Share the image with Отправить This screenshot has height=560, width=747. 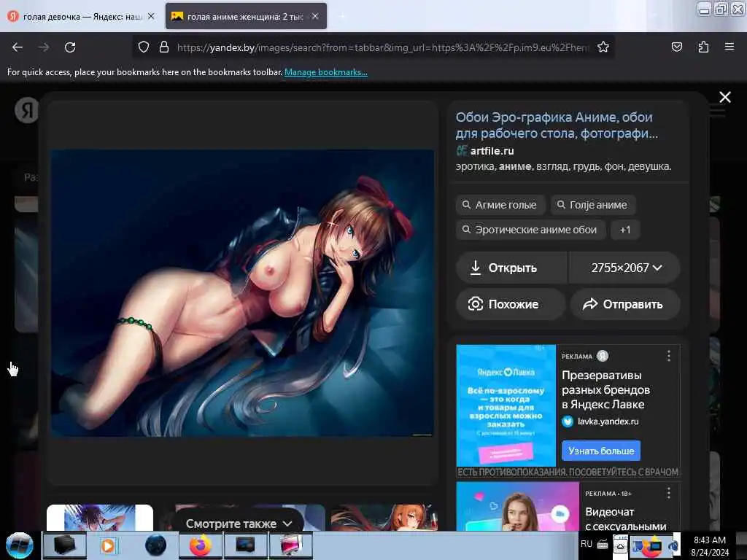click(625, 304)
